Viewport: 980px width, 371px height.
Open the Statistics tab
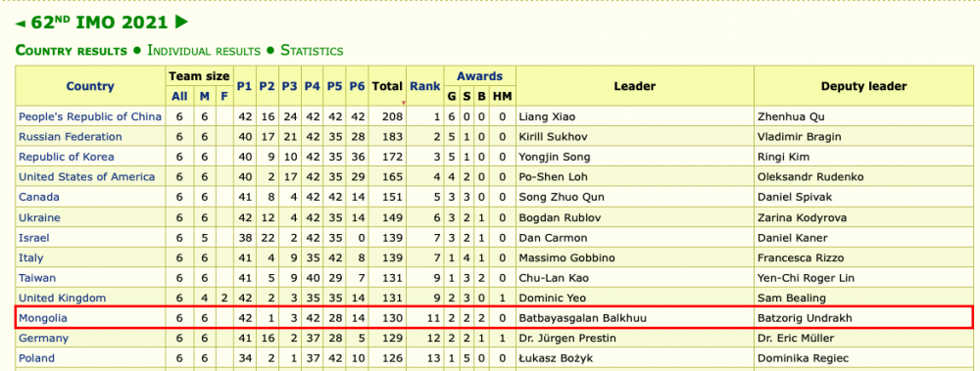coord(312,51)
